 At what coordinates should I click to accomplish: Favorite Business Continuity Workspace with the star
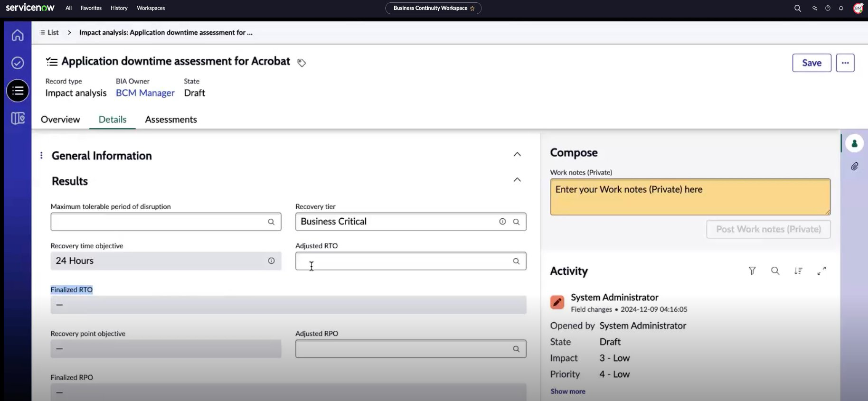tap(472, 9)
